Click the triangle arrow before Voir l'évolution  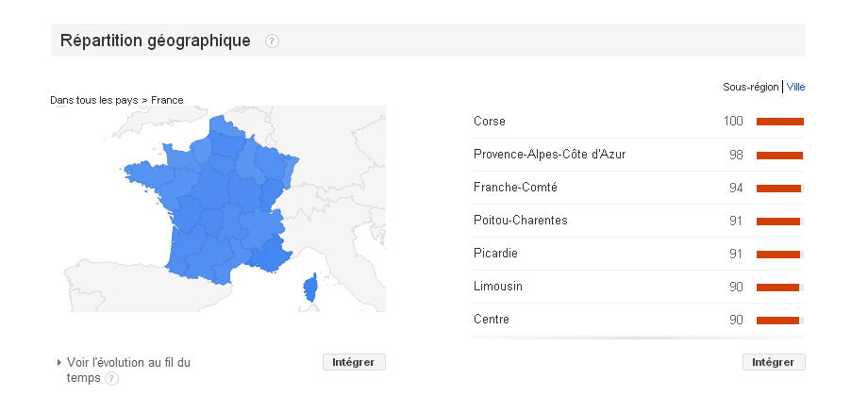[59, 363]
